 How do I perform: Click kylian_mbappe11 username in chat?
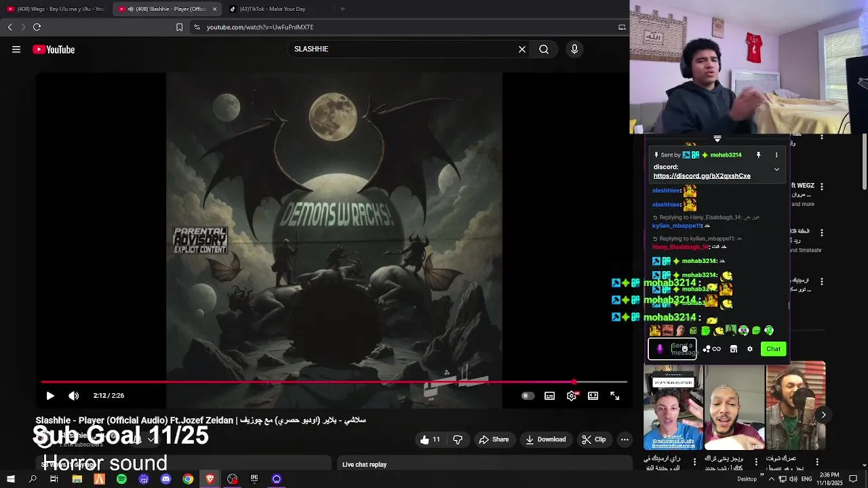[677, 226]
